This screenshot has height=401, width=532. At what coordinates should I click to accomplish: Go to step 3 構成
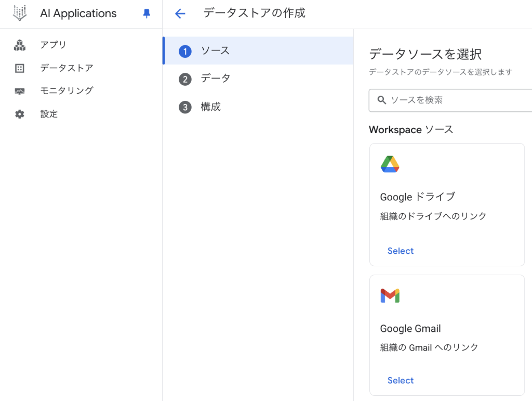(210, 107)
